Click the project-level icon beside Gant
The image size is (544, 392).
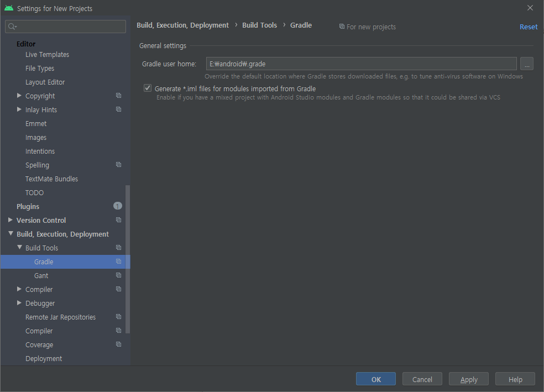(x=119, y=275)
